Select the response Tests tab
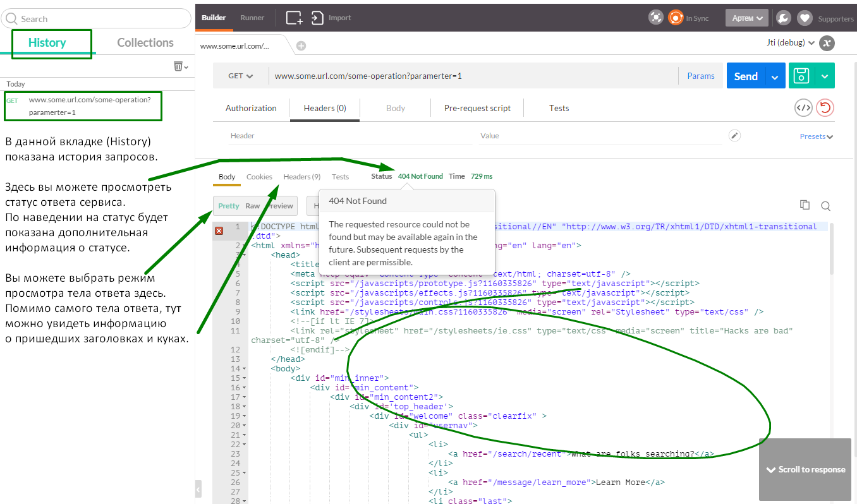The image size is (857, 504). click(340, 177)
